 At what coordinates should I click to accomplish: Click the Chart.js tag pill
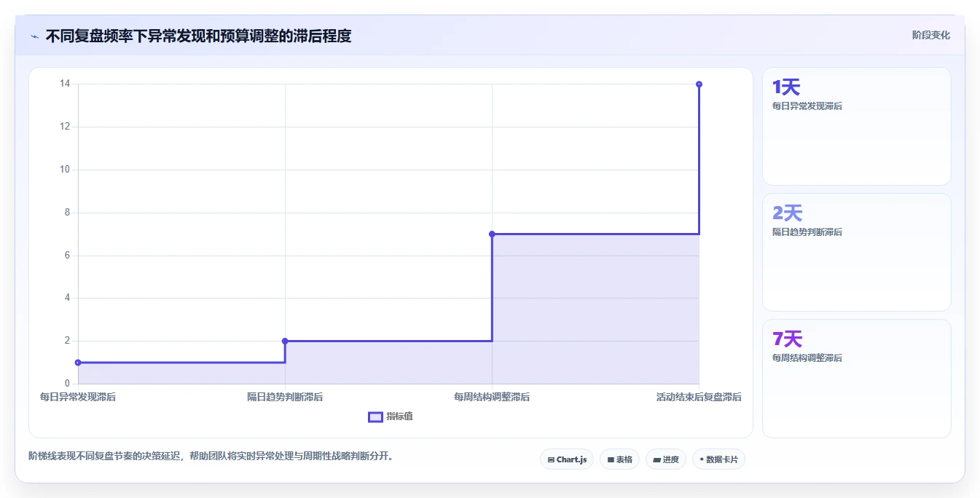pos(567,459)
